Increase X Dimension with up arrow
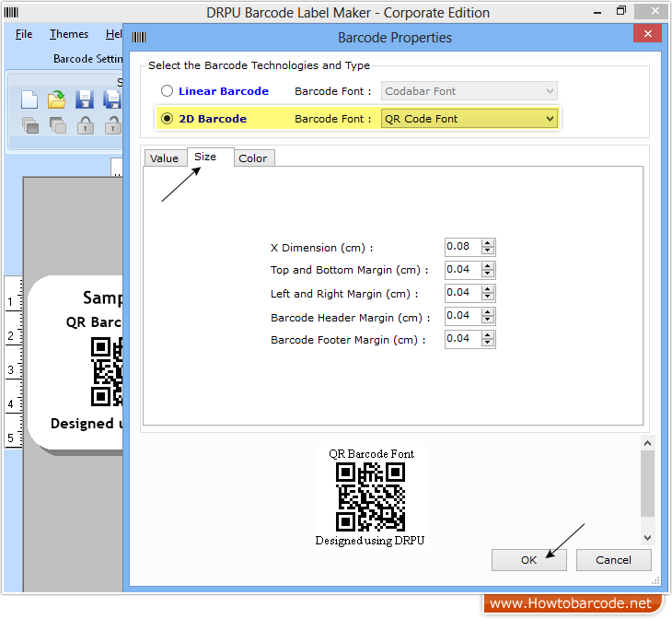The height and width of the screenshot is (619, 672). pos(488,243)
